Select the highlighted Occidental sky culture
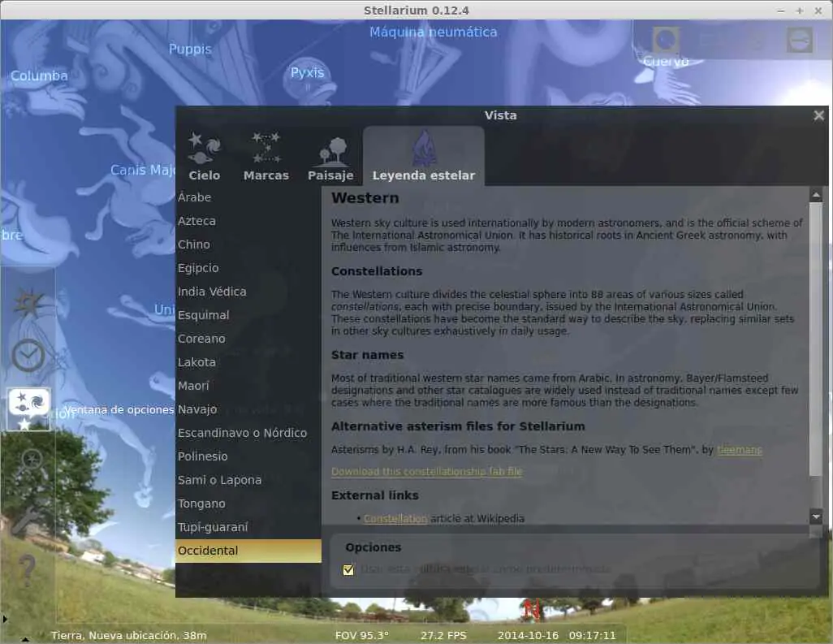 248,551
